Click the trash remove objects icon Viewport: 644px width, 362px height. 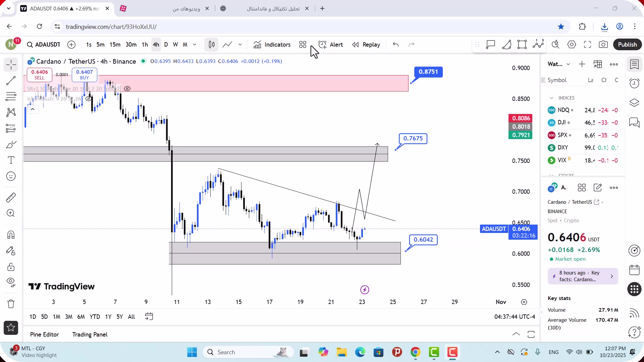coord(11,304)
